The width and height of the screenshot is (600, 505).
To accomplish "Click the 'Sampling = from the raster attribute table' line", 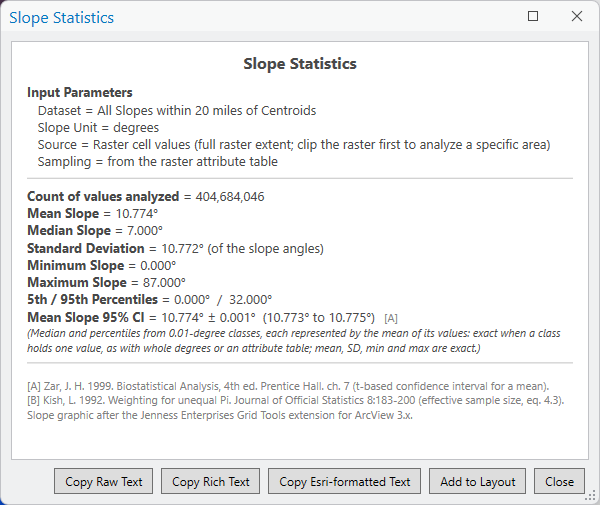I will [x=158, y=161].
